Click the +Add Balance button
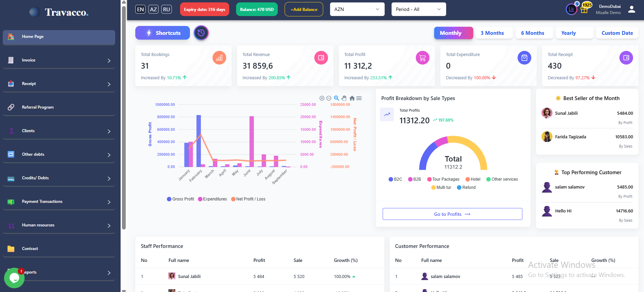Screen dimensions: 644x292 pyautogui.click(x=304, y=10)
